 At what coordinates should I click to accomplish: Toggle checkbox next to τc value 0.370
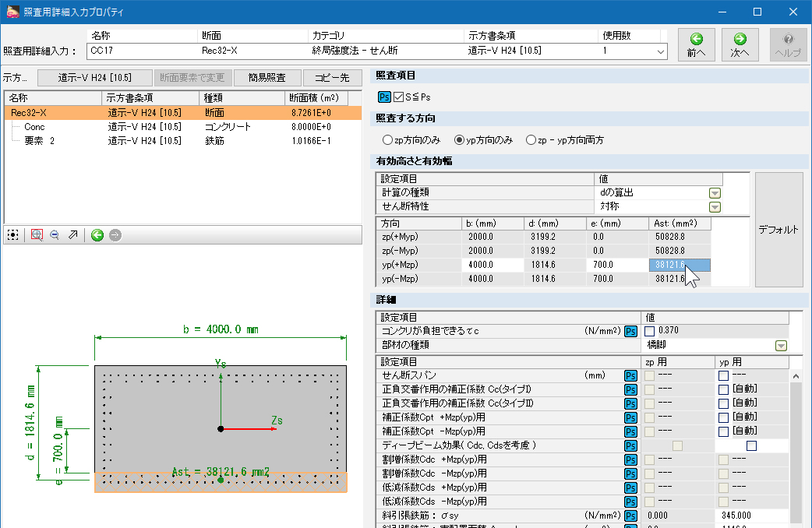click(x=649, y=331)
